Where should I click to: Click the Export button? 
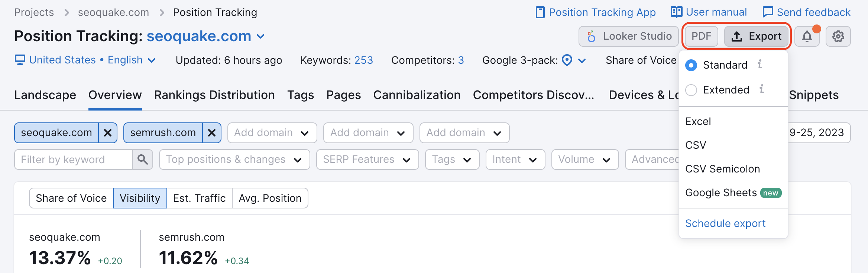tap(756, 36)
